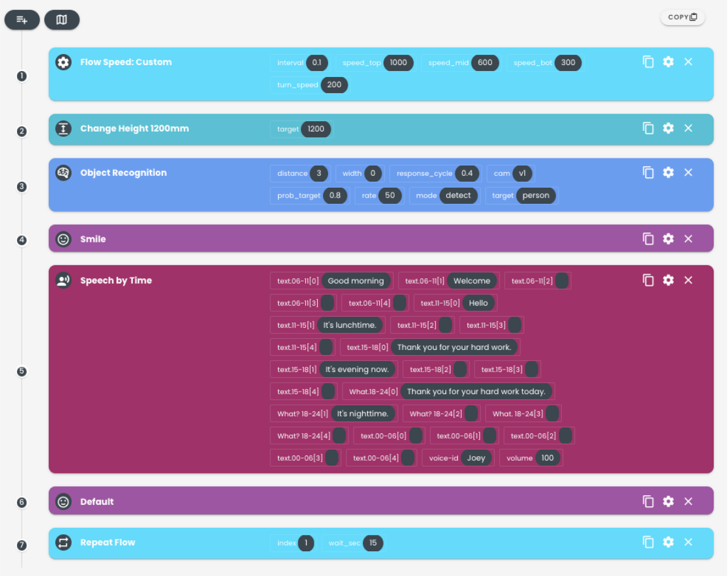Remove the Speech by Time step
728x576 pixels.
688,280
